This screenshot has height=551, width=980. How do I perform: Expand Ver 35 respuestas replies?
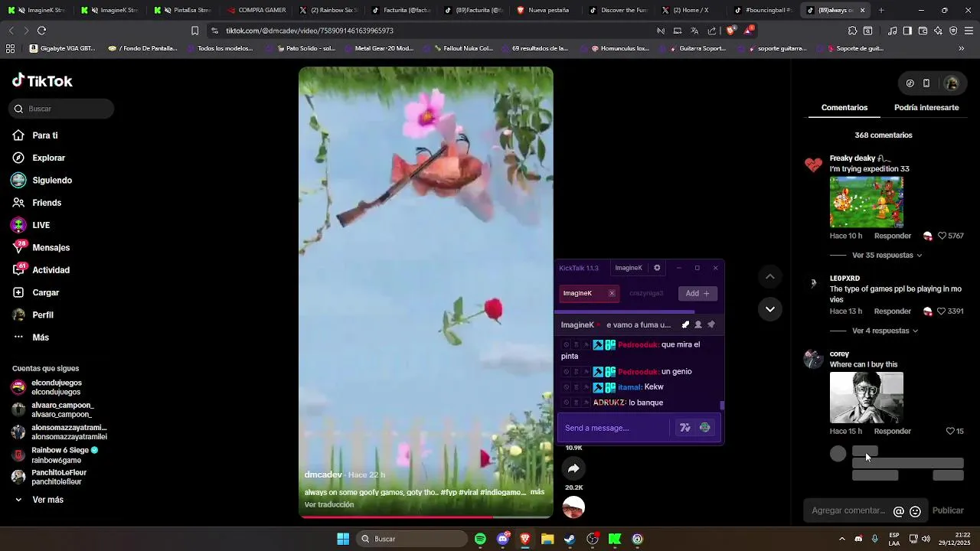tap(887, 256)
